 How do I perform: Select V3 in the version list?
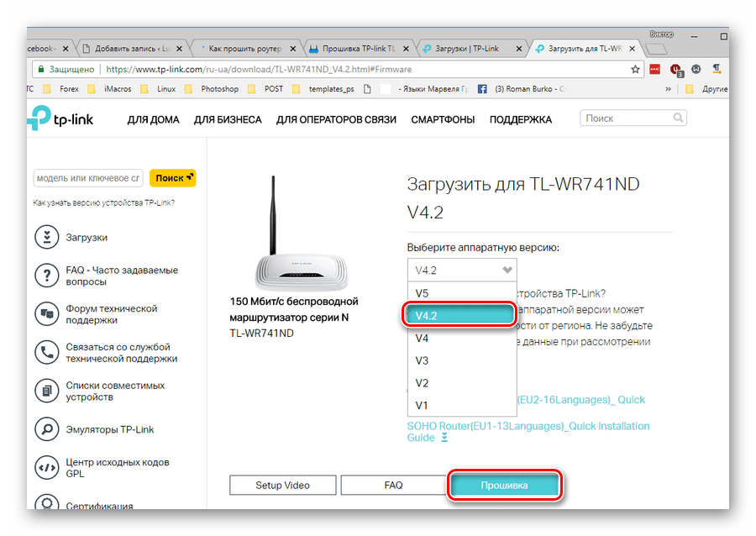462,360
